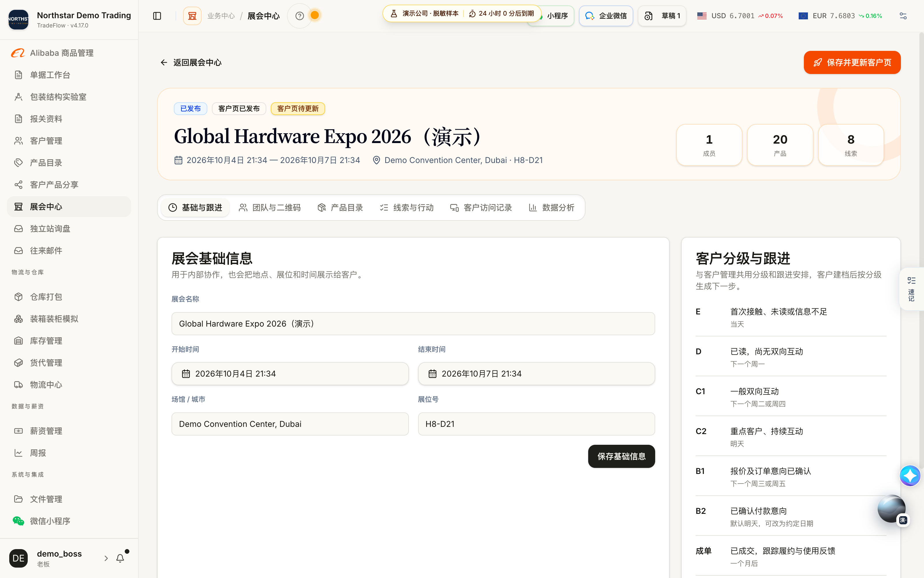Switch to 客户访问记录 tab
924x578 pixels.
click(481, 208)
